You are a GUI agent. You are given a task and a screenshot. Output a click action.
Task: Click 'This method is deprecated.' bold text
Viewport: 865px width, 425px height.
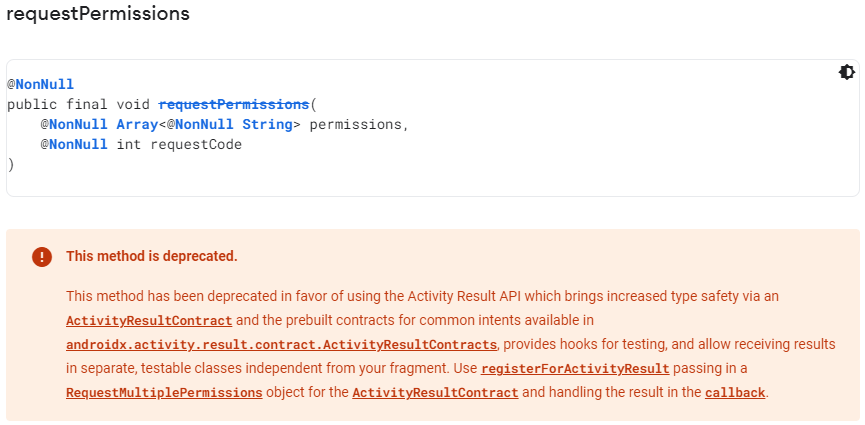pos(151,257)
